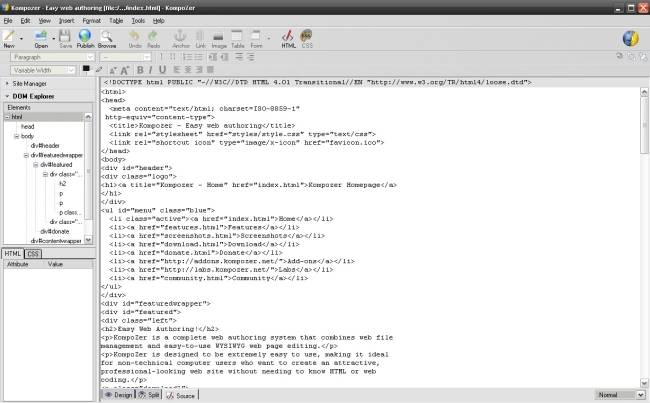Click the numbered list icon
650x403 pixels.
pyautogui.click(x=187, y=57)
